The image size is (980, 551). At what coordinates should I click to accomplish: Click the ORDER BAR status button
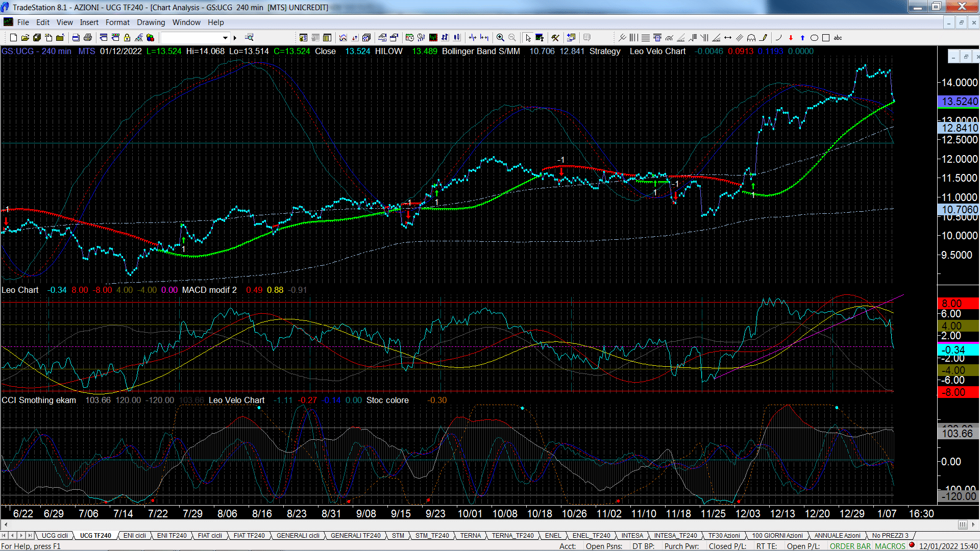(850, 546)
